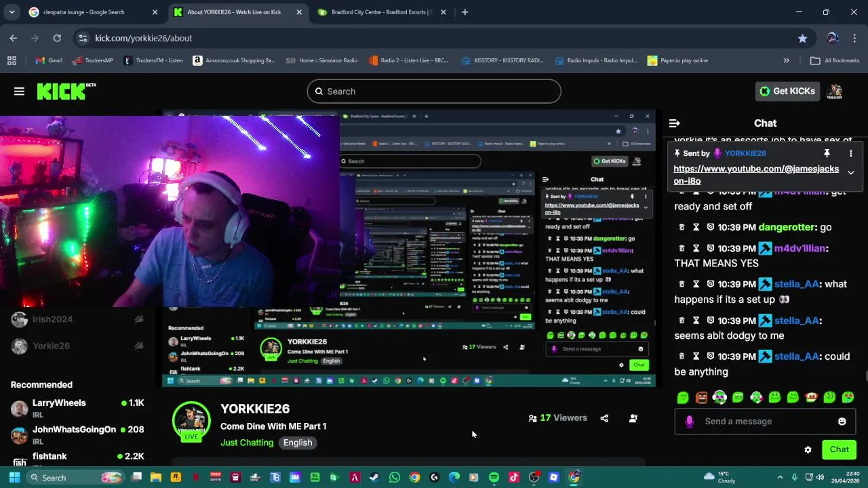
Task: Reload the current page
Action: (x=57, y=39)
